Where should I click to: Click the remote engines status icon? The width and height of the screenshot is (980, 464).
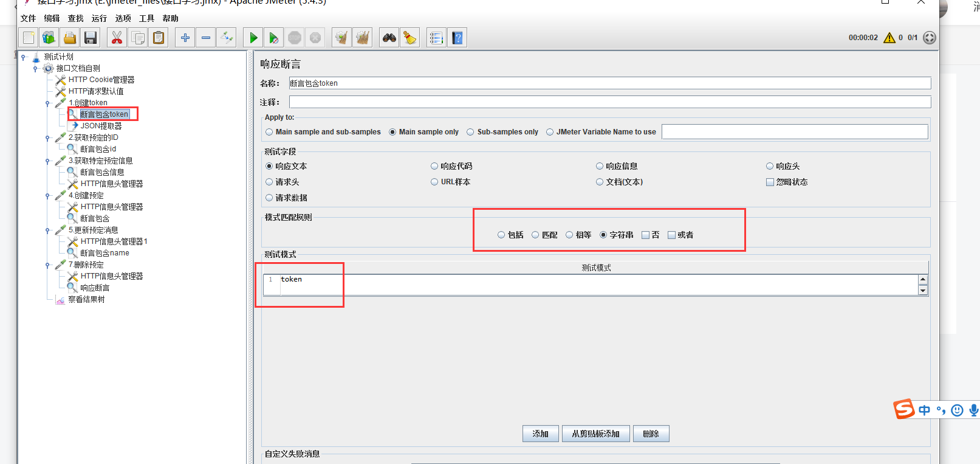coord(930,38)
